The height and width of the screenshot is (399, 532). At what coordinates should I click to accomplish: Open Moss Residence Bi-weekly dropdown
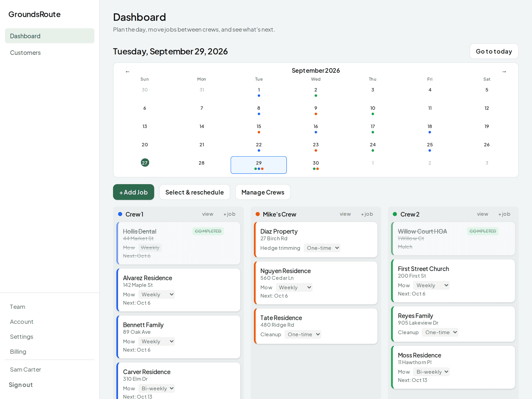coord(431,372)
